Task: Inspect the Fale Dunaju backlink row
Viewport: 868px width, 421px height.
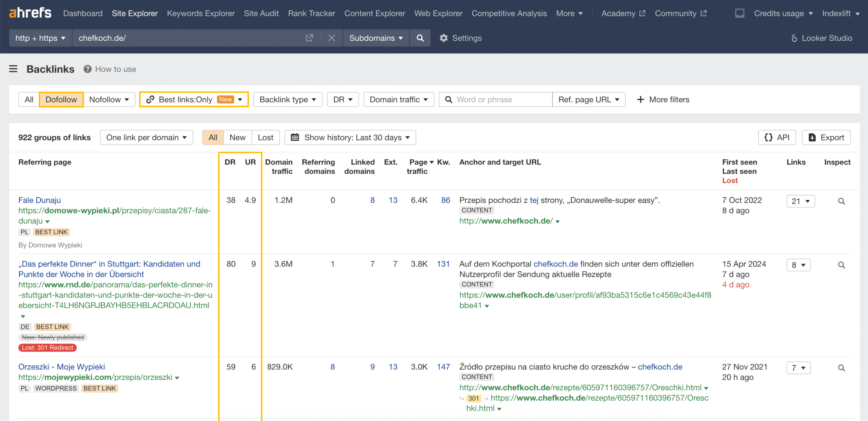Action: (x=841, y=201)
